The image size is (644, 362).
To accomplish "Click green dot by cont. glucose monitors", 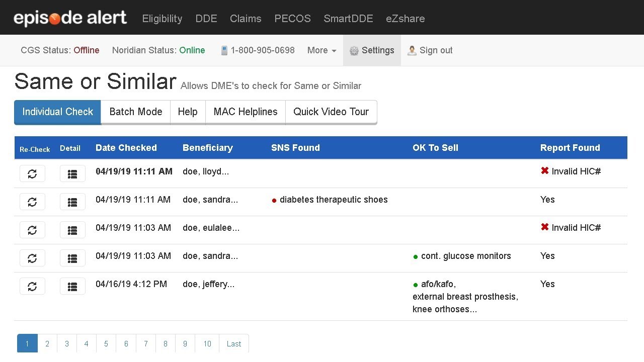I will pyautogui.click(x=416, y=257).
